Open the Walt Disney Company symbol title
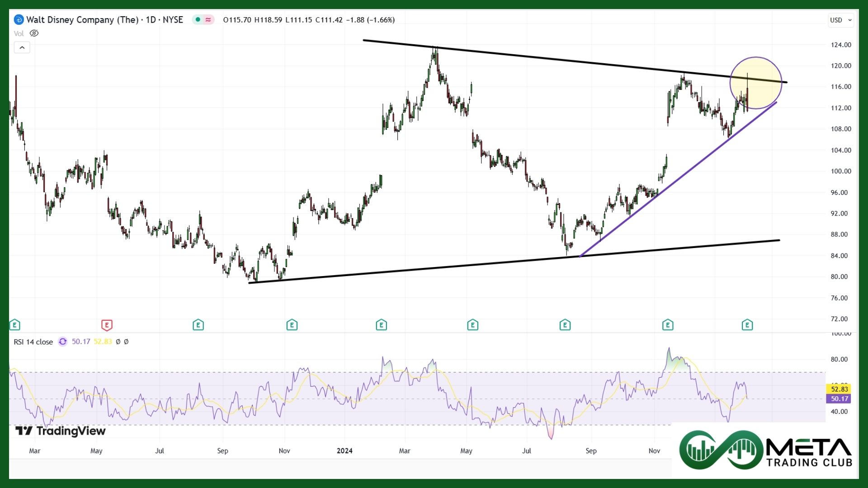The width and height of the screenshot is (868, 488). 104,20
